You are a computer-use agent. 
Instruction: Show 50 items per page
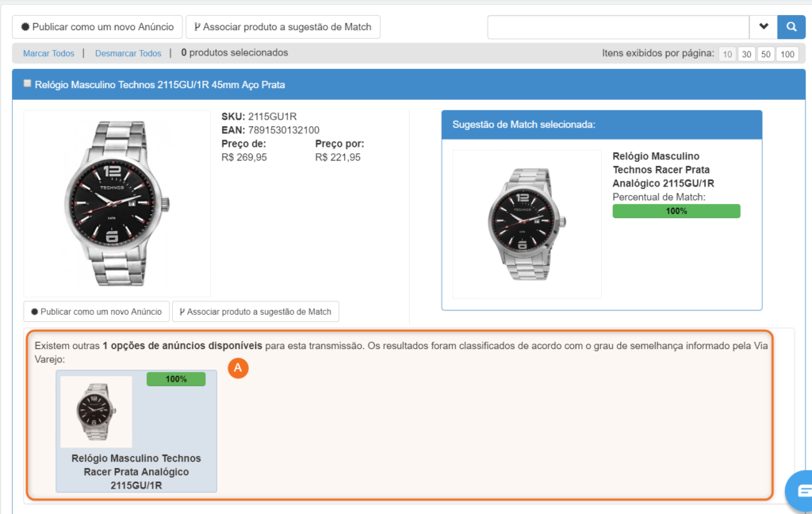tap(766, 54)
